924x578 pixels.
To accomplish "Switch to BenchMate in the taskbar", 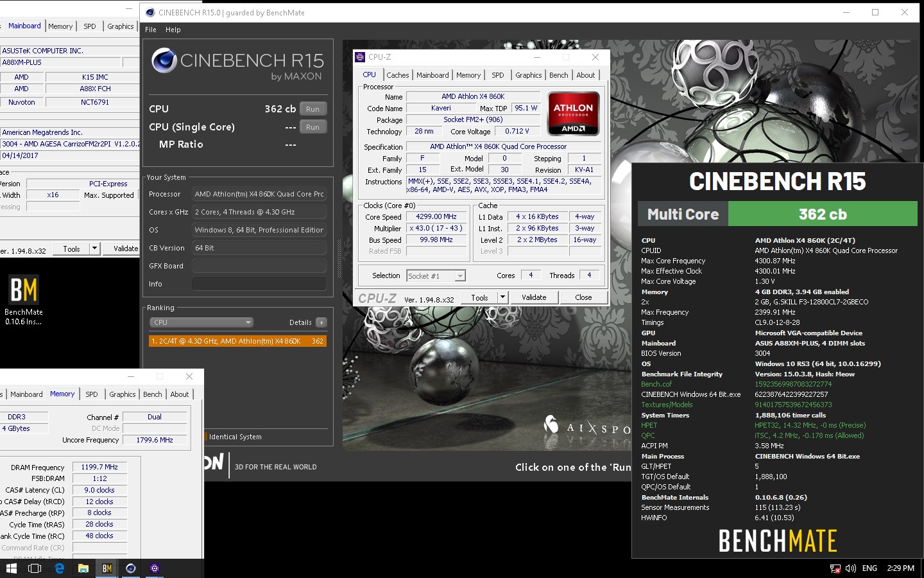I will 107,568.
